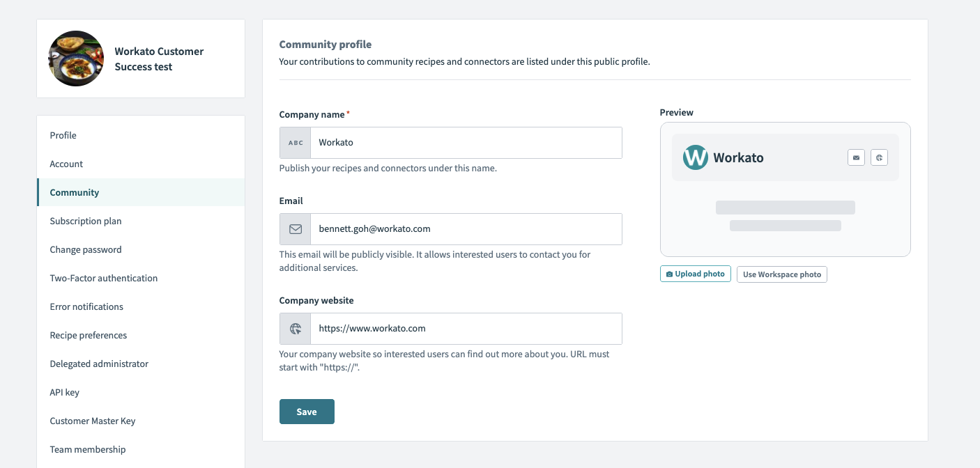Click the Workato W avatar in the preview

(695, 157)
